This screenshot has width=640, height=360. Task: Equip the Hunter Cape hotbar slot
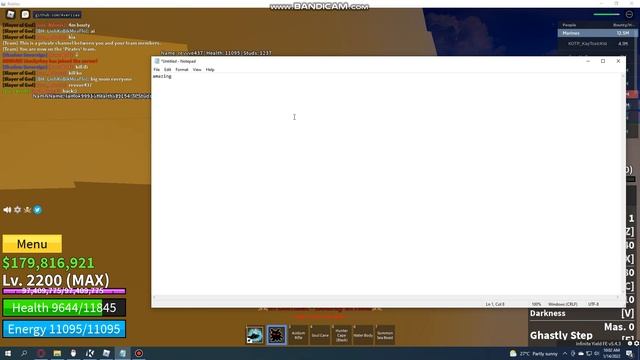pos(342,335)
